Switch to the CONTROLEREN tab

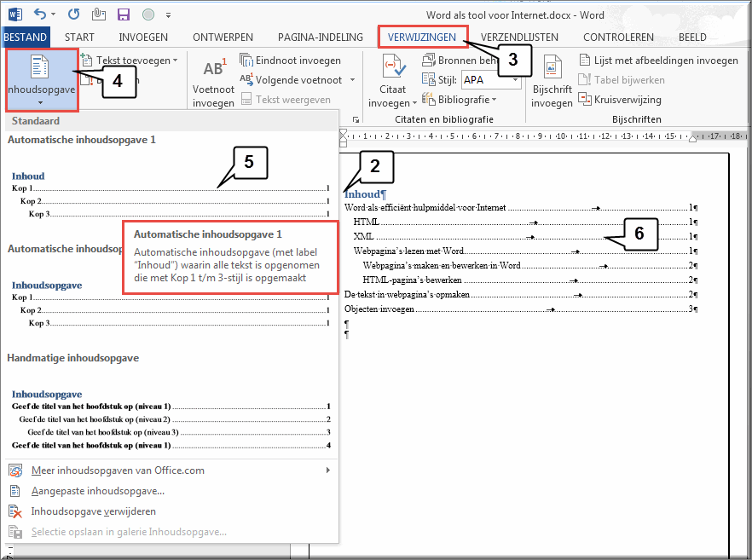click(x=618, y=37)
